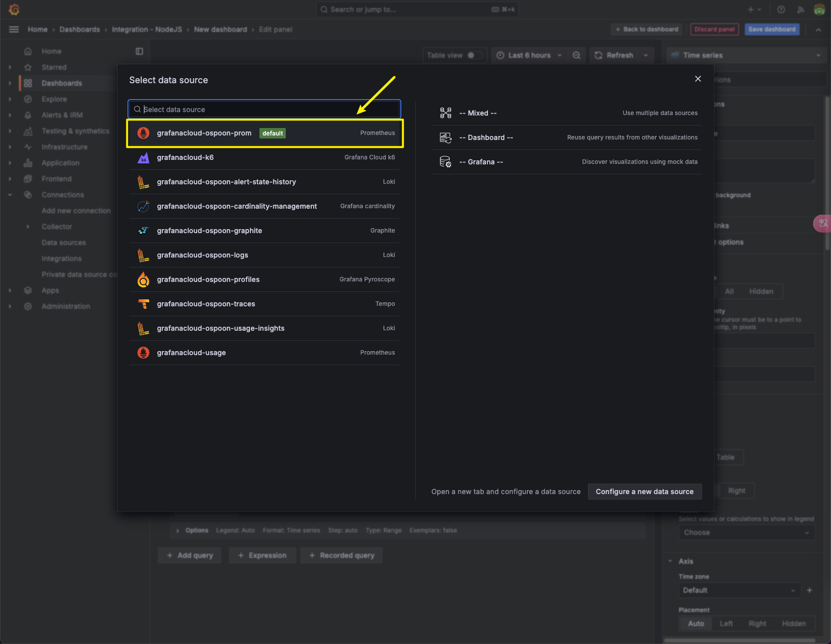
Task: Click the Starred star icon in sidebar
Action: coord(28,67)
